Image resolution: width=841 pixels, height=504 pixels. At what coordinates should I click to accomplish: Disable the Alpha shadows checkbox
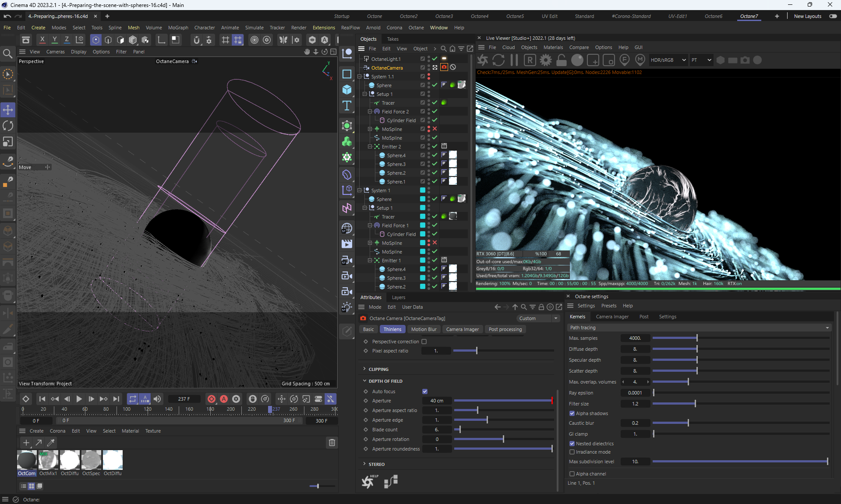click(x=572, y=413)
